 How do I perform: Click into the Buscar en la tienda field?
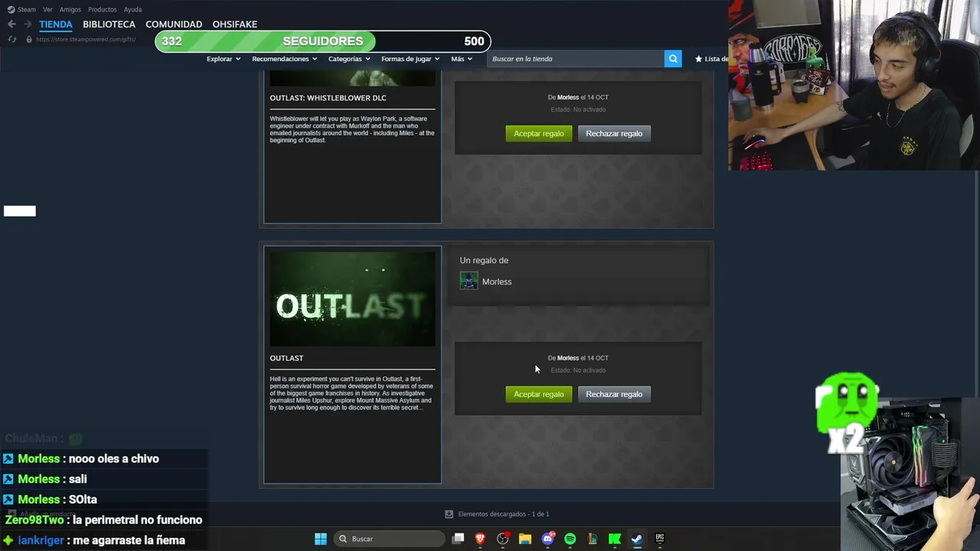point(576,59)
